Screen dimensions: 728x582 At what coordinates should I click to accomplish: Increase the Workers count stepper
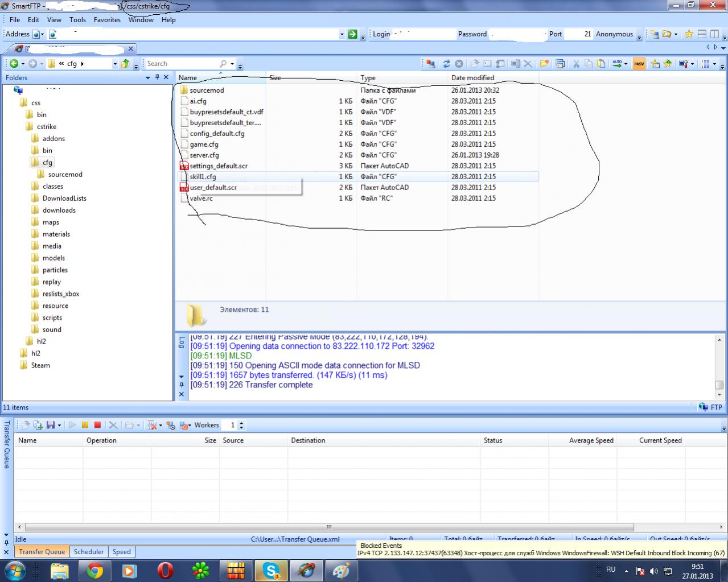(242, 423)
